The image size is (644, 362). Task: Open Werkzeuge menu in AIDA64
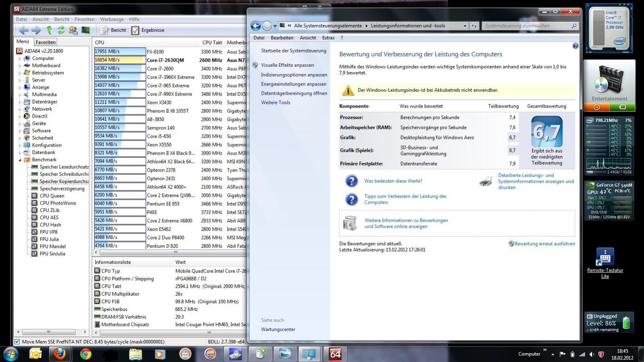tap(112, 19)
